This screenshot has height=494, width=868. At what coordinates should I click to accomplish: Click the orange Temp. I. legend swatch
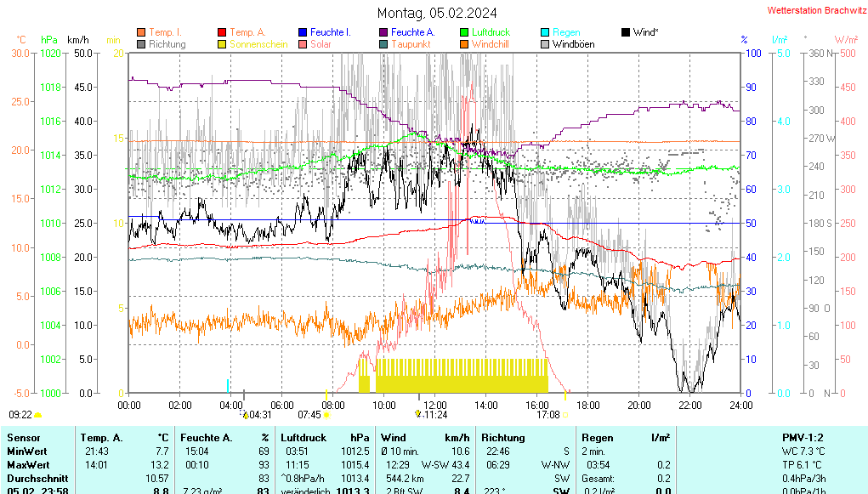coord(141,32)
